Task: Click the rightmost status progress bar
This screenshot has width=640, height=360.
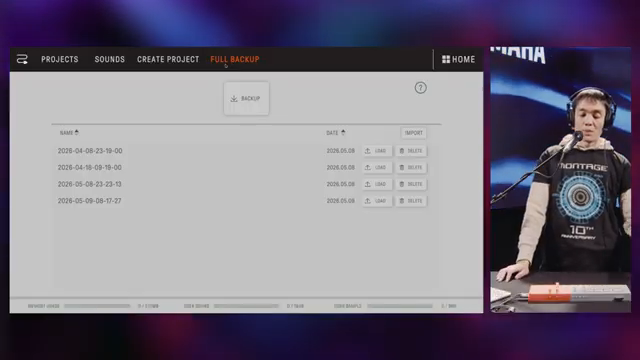Action: tap(400, 306)
